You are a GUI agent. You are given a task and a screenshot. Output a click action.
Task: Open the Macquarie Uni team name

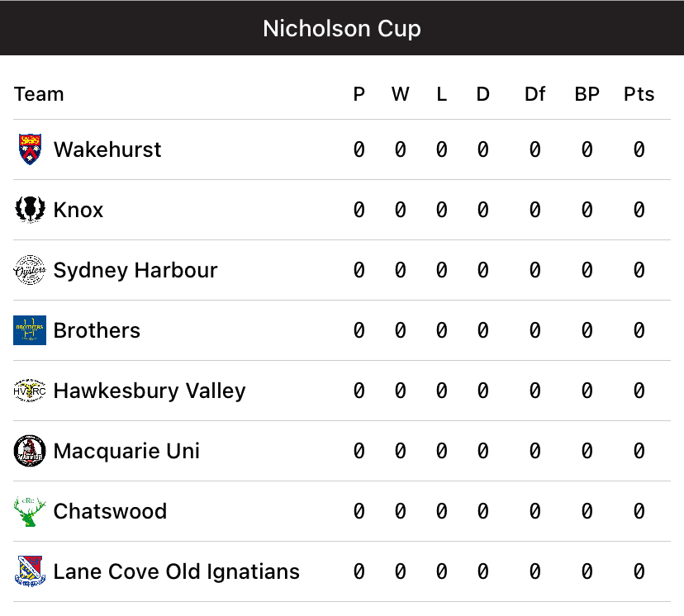[126, 451]
